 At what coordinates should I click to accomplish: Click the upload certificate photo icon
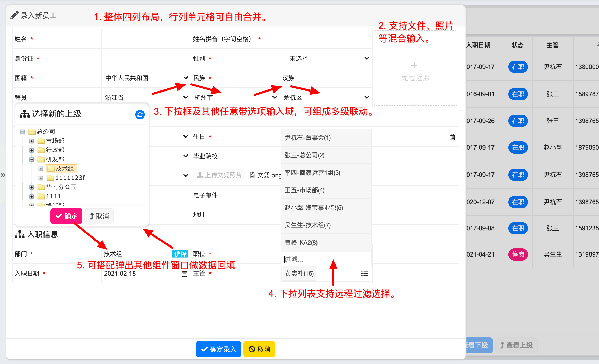200,175
